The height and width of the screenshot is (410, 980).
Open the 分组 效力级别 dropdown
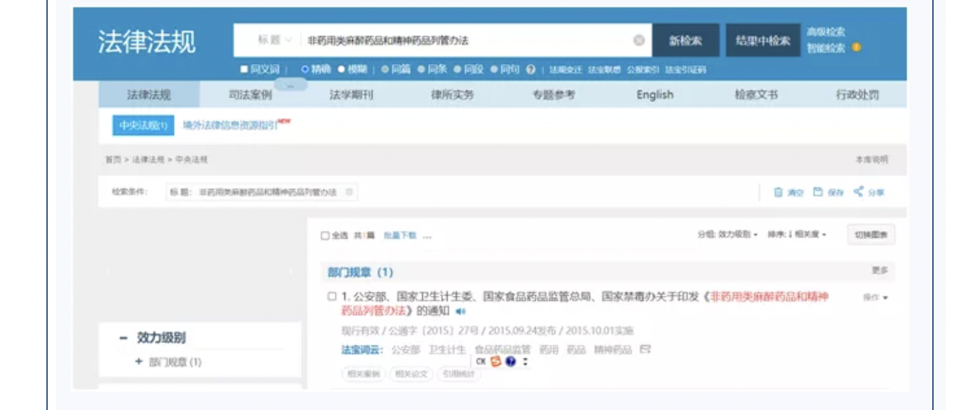pyautogui.click(x=727, y=235)
